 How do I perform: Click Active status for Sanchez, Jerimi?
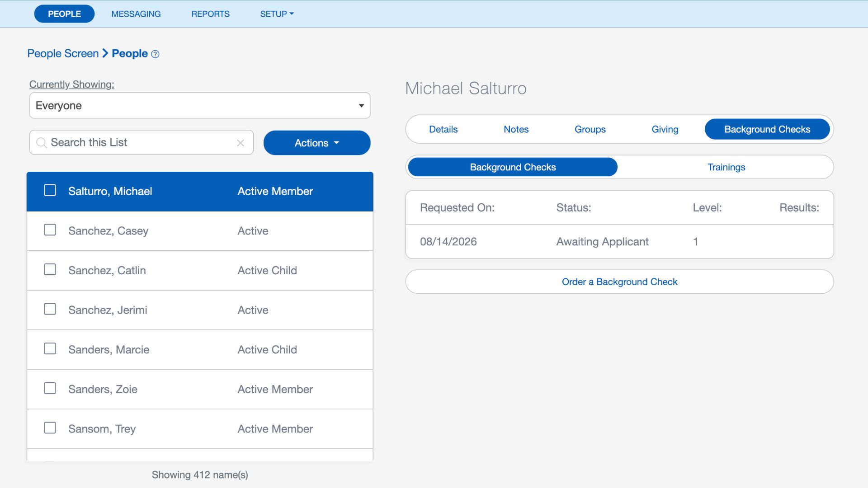253,310
